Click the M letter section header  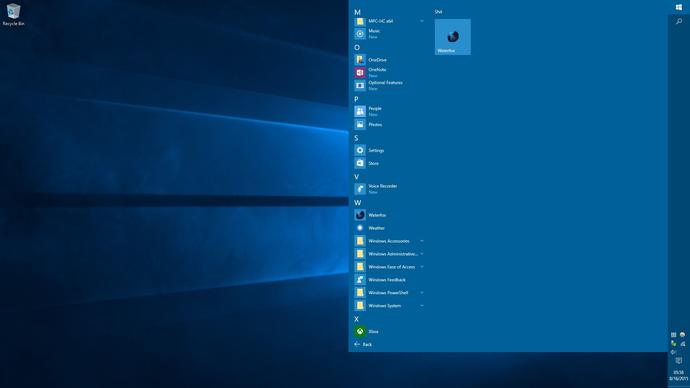tap(357, 12)
